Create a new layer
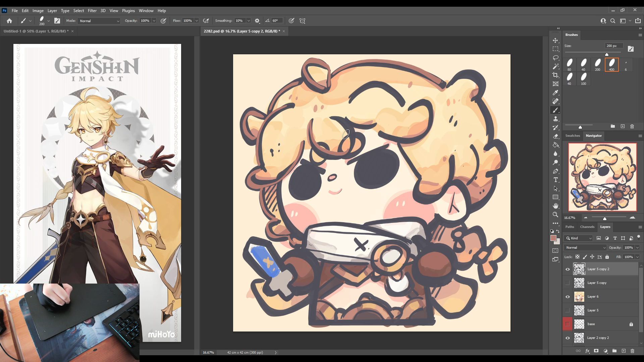This screenshot has width=644, height=362. [x=624, y=351]
